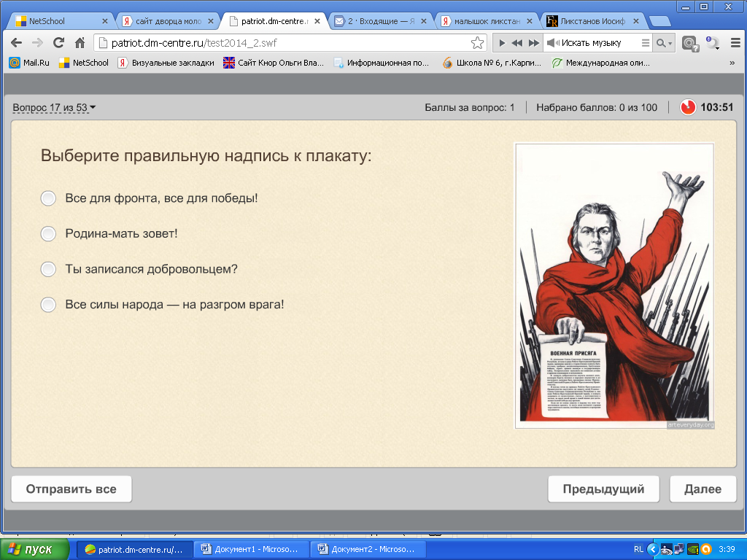Click the orange round tray icon

(706, 550)
